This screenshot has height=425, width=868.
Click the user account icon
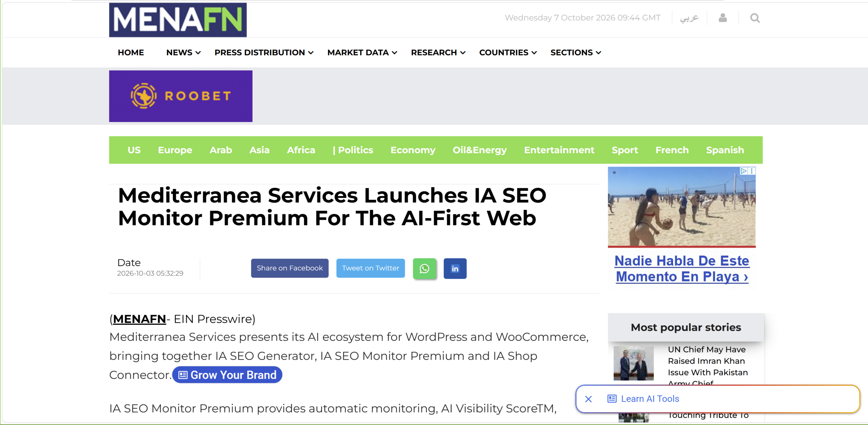pos(723,18)
